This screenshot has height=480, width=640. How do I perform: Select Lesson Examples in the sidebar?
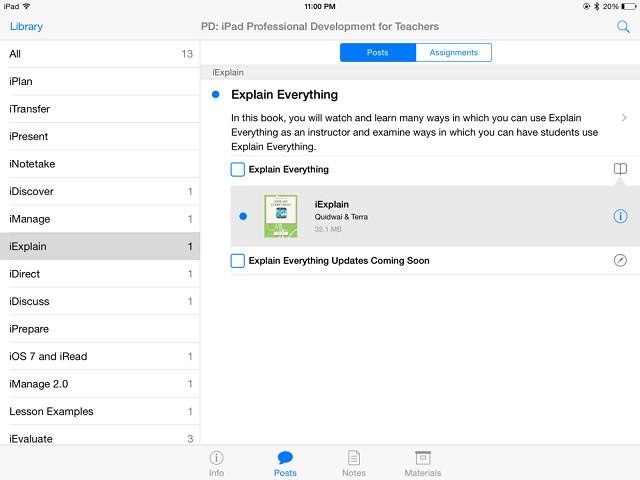(x=100, y=411)
